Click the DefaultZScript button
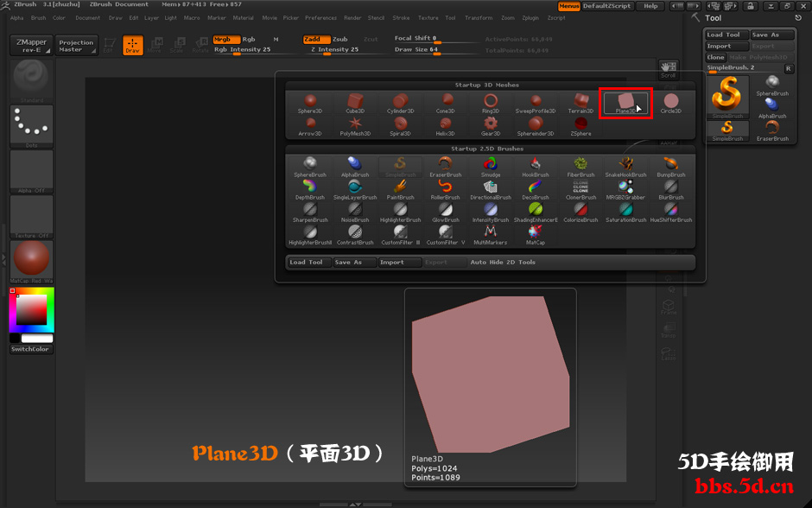812x508 pixels. click(607, 6)
